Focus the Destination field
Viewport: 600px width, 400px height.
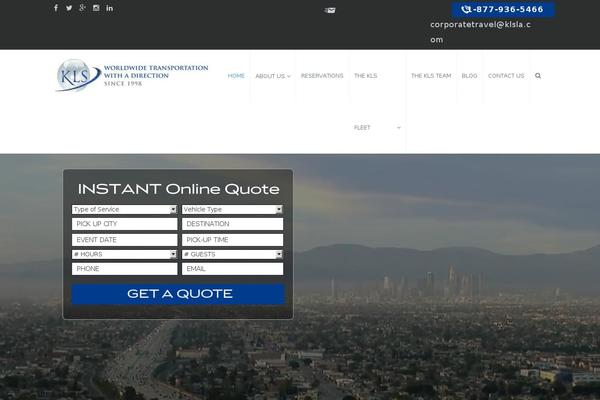(233, 224)
